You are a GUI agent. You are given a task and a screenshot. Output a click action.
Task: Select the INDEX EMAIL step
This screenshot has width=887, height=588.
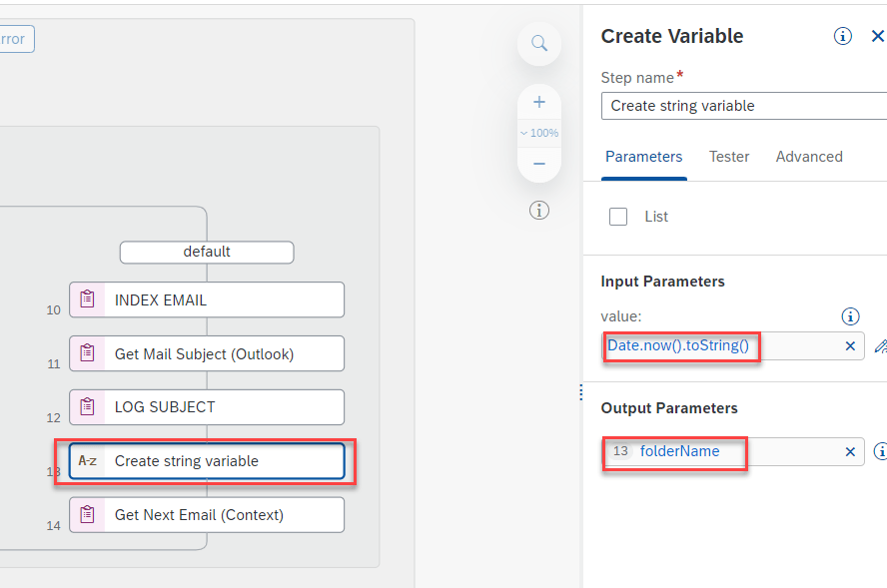pos(207,299)
